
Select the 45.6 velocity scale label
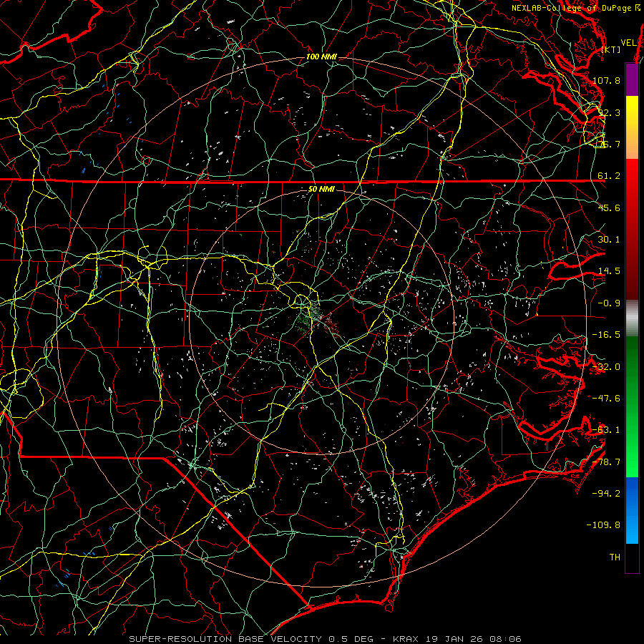(609, 208)
